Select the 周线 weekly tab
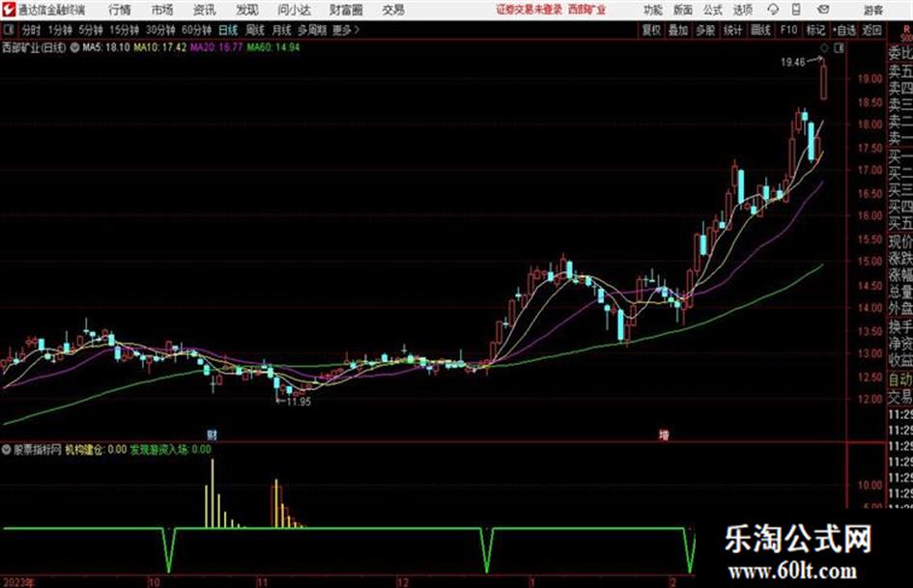This screenshot has width=913, height=588. (255, 30)
